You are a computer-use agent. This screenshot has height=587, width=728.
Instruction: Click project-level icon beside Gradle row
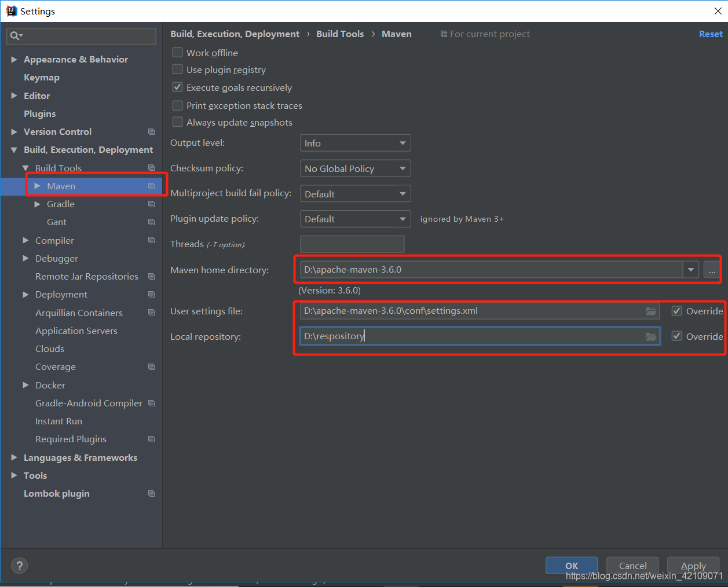pyautogui.click(x=151, y=204)
